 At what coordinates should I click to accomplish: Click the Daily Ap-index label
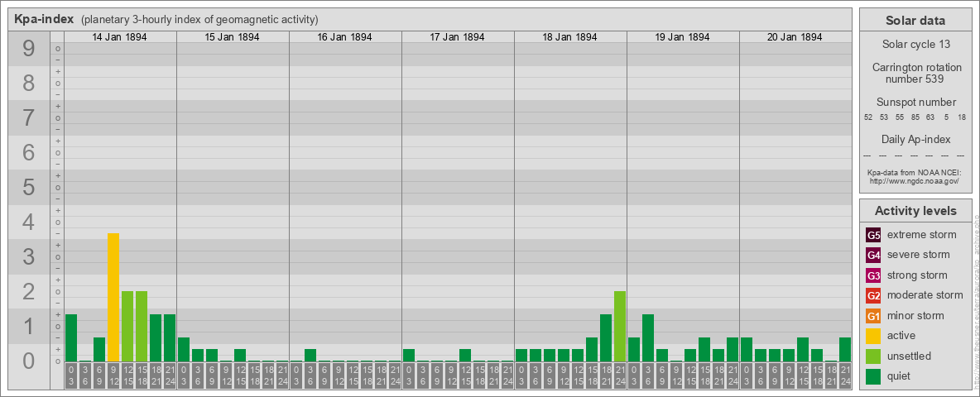(915, 140)
